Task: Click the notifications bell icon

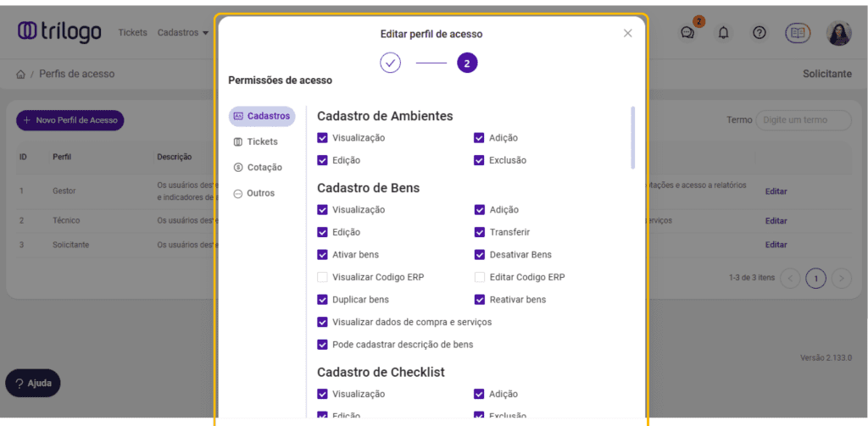Action: tap(724, 32)
